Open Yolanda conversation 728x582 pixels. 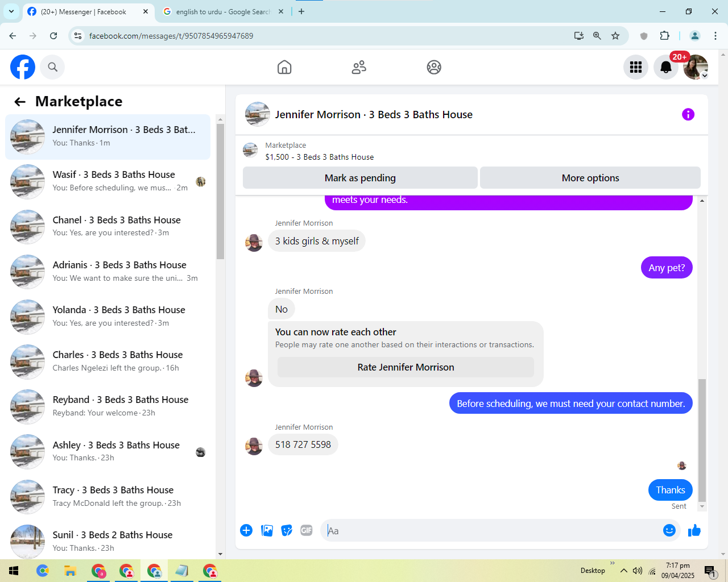(107, 317)
